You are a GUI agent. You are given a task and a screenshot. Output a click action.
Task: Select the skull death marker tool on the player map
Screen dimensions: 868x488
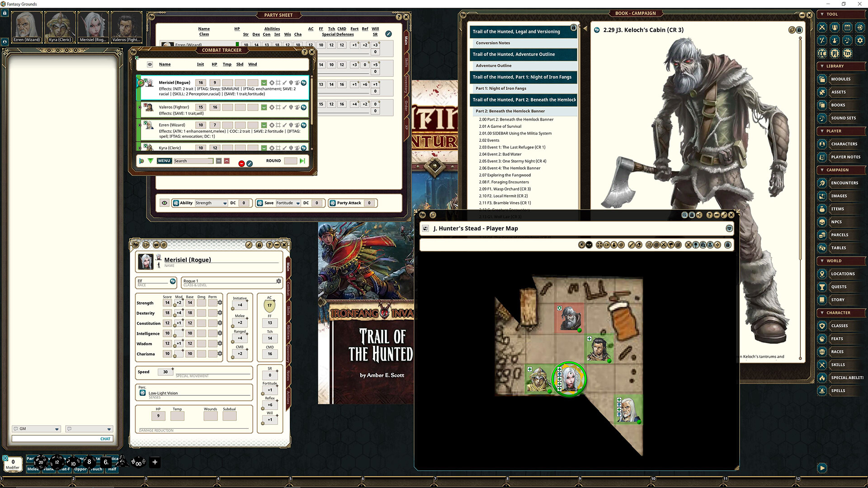coord(589,244)
